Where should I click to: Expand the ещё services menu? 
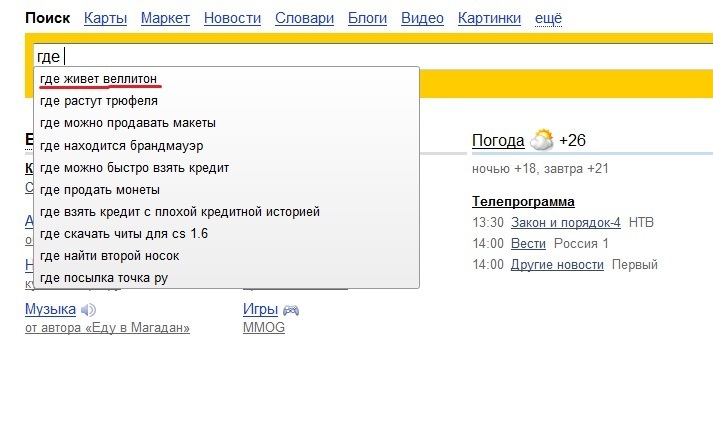[x=548, y=18]
